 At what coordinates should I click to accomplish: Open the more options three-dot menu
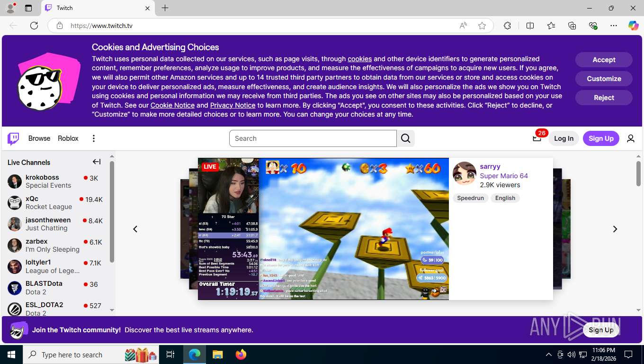tap(94, 138)
